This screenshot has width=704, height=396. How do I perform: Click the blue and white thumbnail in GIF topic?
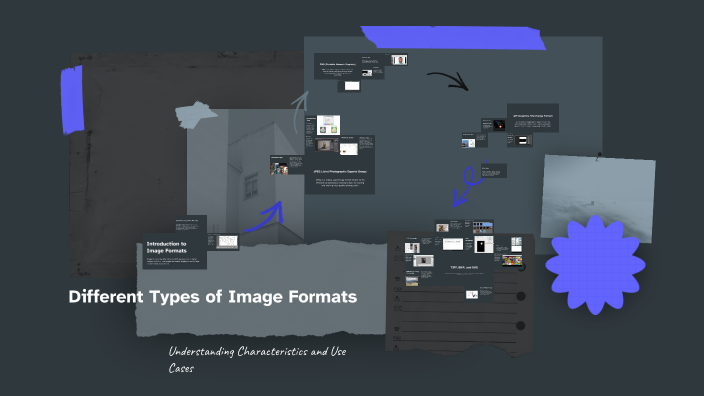(468, 143)
